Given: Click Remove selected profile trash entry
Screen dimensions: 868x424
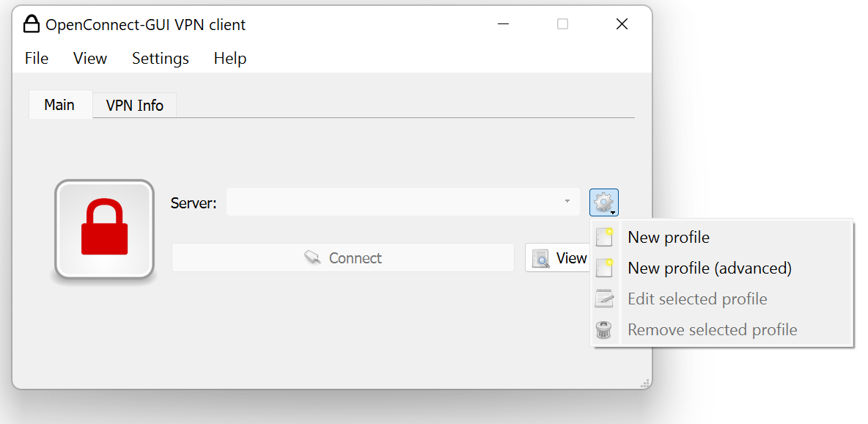Looking at the screenshot, I should [711, 330].
